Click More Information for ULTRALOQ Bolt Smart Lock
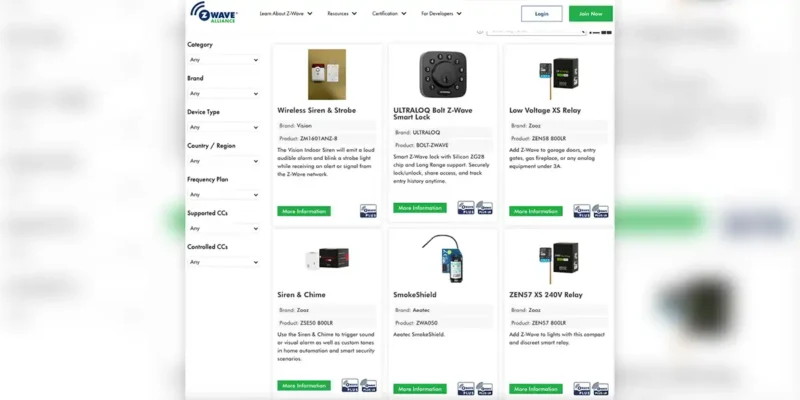 coord(420,208)
